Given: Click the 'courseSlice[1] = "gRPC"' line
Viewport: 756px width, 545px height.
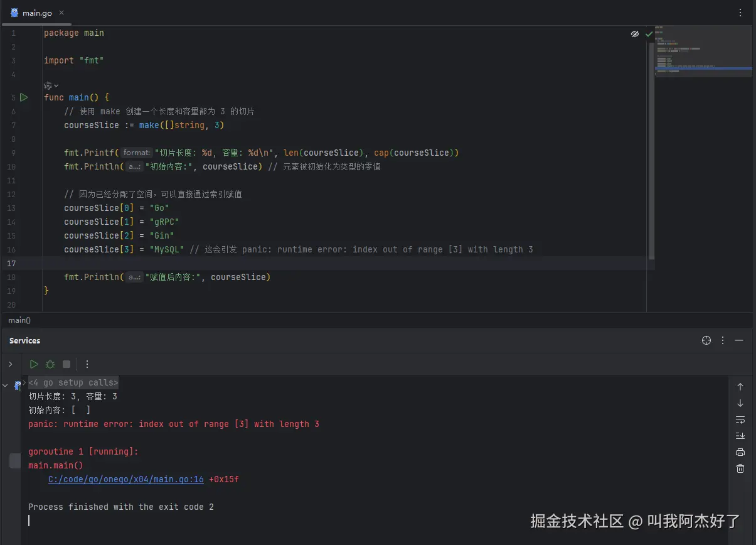Looking at the screenshot, I should (122, 222).
